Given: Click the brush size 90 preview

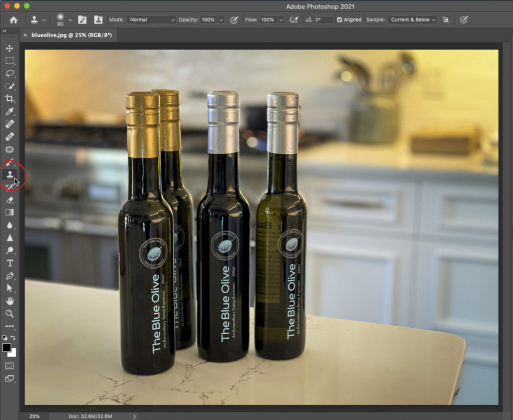Looking at the screenshot, I should [x=60, y=20].
